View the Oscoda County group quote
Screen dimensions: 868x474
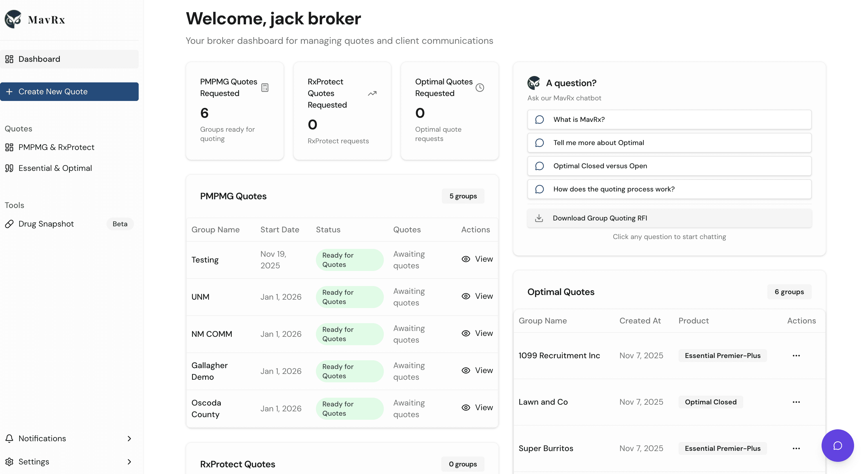click(477, 408)
